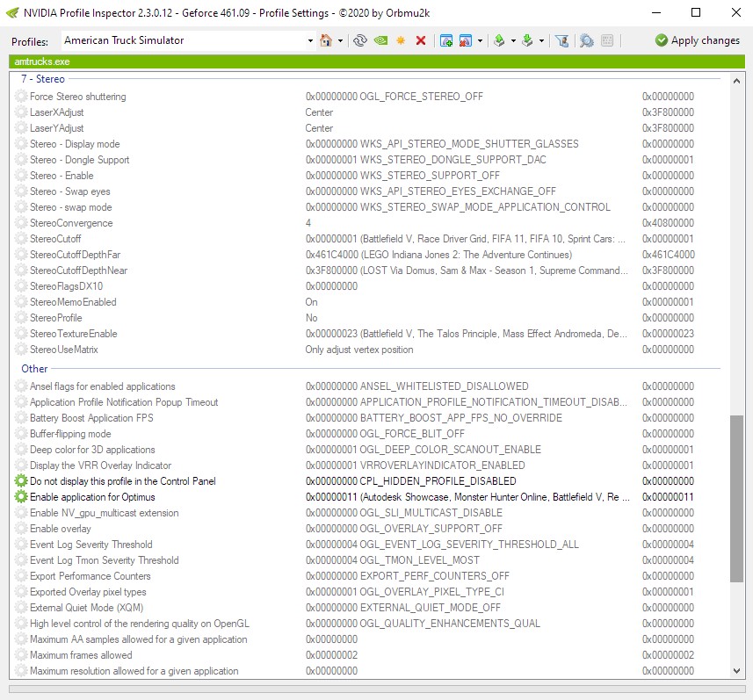
Task: Click gear icon beside LaserXAdjust
Action: [x=21, y=112]
